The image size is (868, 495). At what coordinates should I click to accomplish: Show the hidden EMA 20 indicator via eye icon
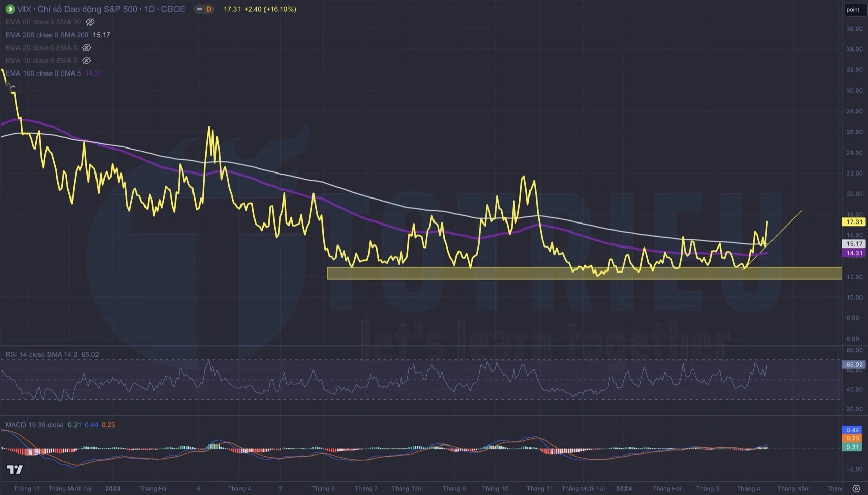(87, 47)
